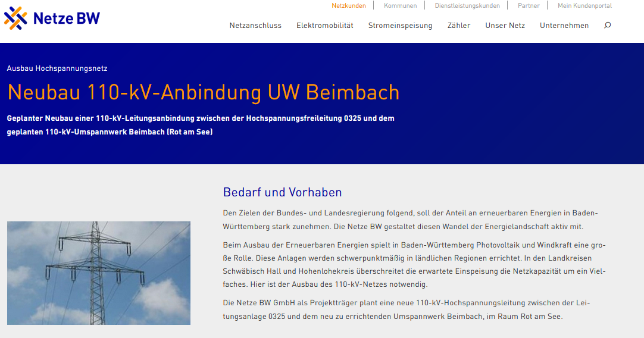Click the paragraph beginning "Beim Ausbau der Erneuerbaren"
Viewport: 644px width, 338px height.
point(414,264)
